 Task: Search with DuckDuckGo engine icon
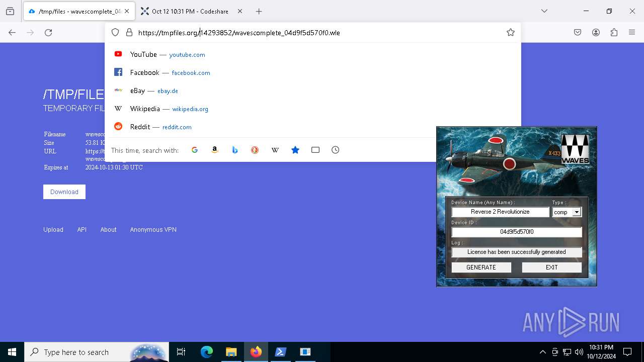pyautogui.click(x=255, y=150)
